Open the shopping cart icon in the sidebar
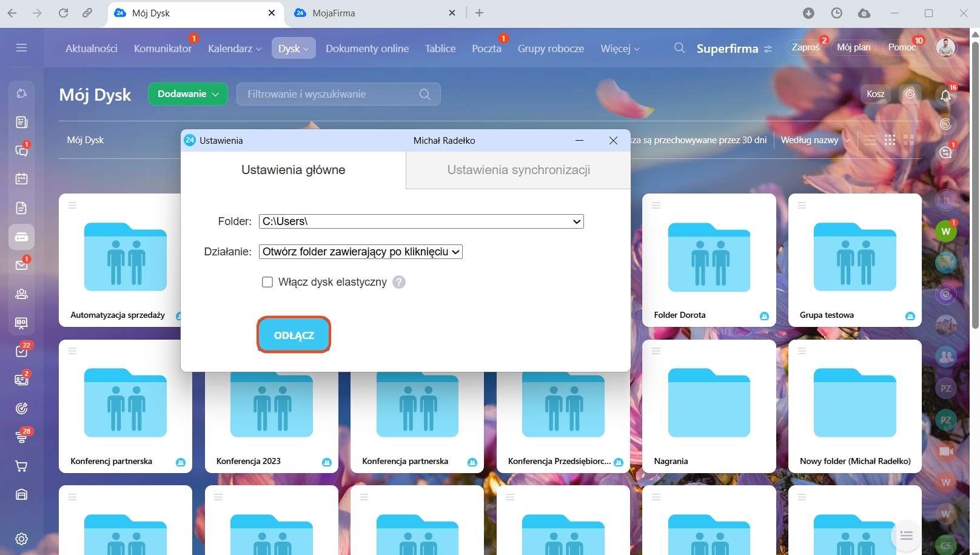 [x=21, y=466]
